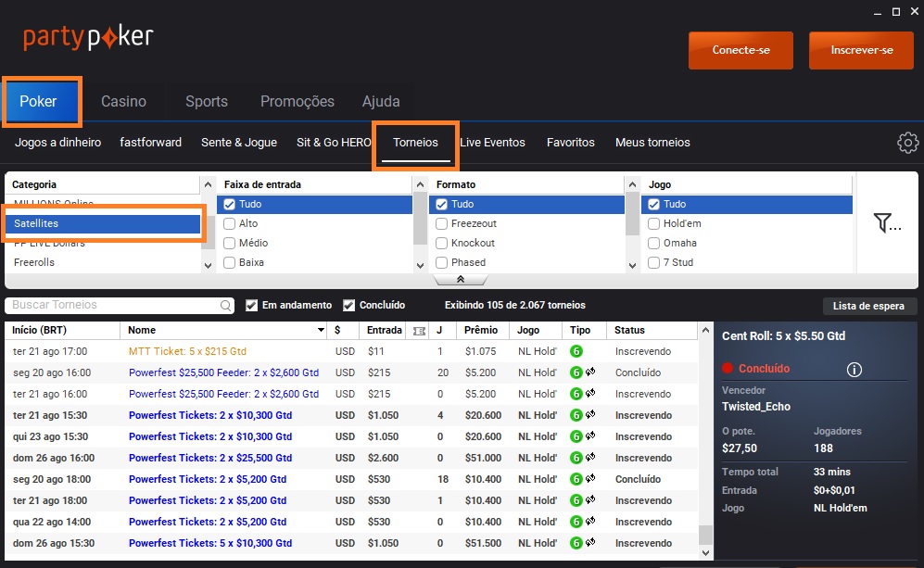Click Categoria list scroll-up arrow
This screenshot has width=924, height=568.
point(208,184)
